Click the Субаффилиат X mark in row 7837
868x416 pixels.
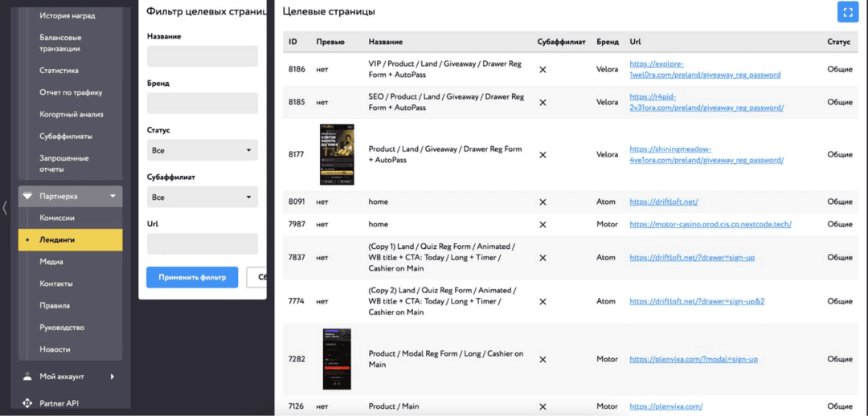click(x=542, y=257)
